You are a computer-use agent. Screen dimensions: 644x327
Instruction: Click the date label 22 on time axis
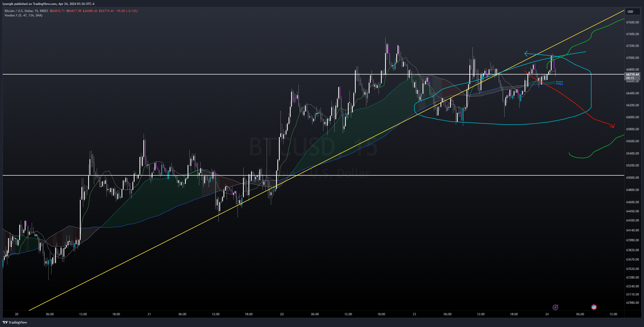click(282, 314)
